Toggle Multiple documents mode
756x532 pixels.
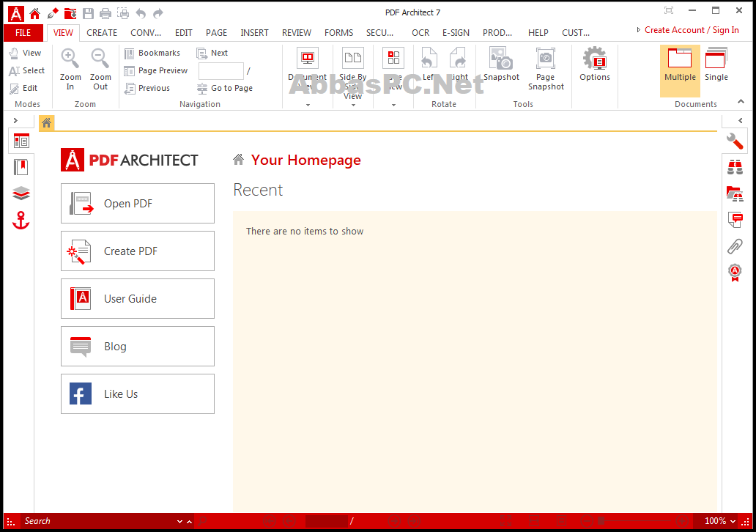(680, 70)
